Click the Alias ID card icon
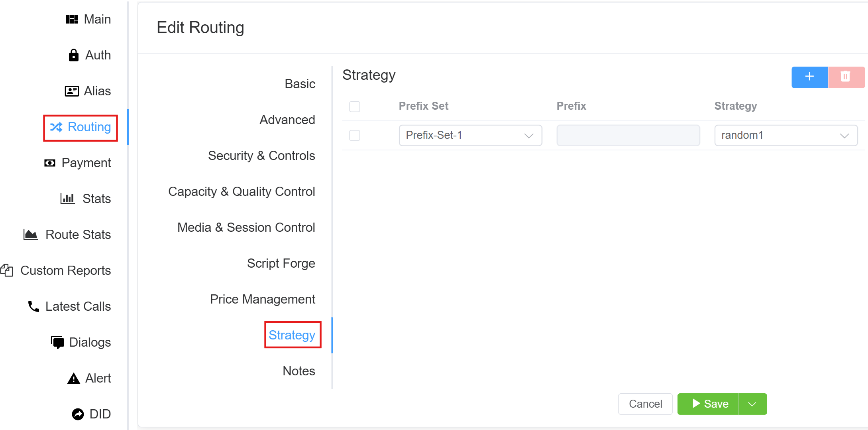This screenshot has height=430, width=868. (72, 91)
